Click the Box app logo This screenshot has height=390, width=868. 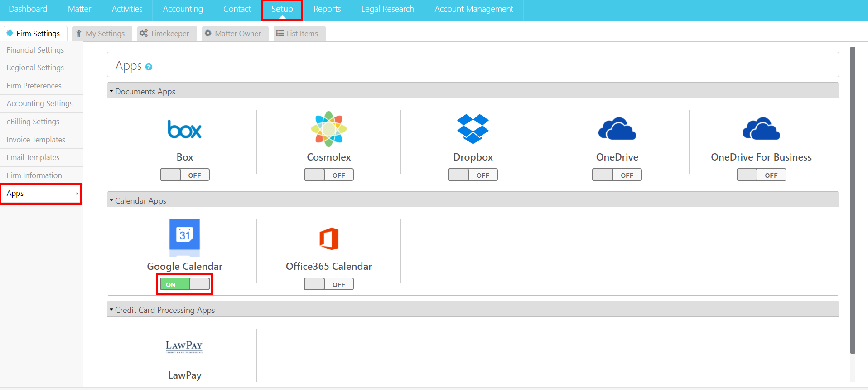point(184,129)
